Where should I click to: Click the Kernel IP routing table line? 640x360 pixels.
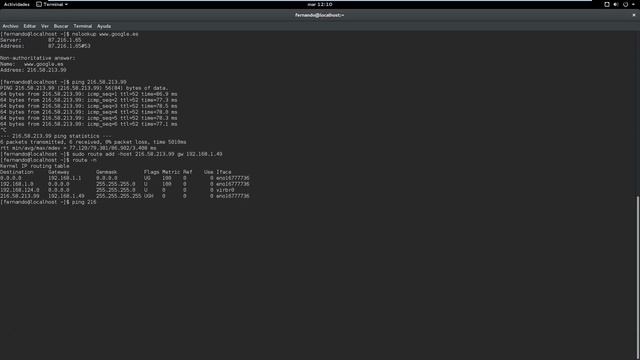(35, 166)
